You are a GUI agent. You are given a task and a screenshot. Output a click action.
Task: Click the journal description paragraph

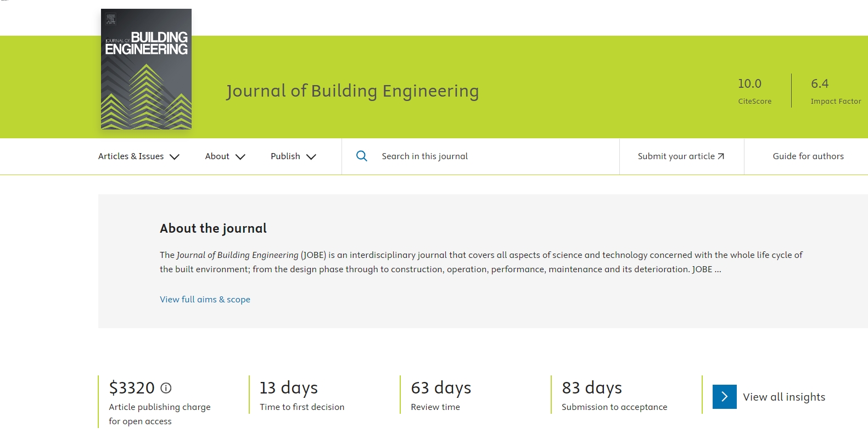point(481,262)
